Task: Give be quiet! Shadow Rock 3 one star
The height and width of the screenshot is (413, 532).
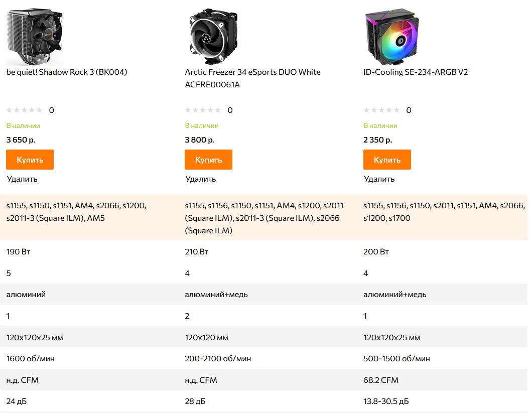Action: pos(10,110)
